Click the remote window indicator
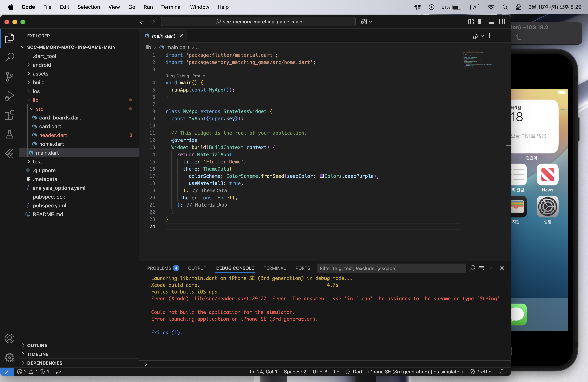Viewport: 588px width, 382px height. click(x=7, y=372)
